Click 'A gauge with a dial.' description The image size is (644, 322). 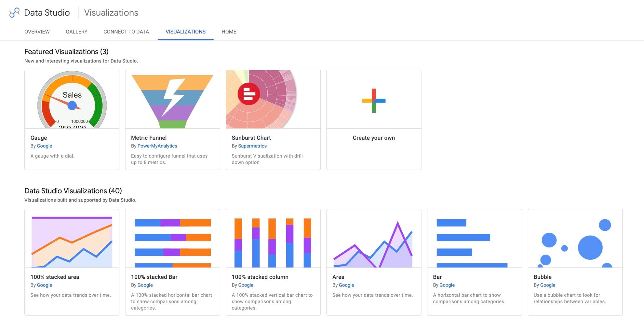(x=52, y=156)
